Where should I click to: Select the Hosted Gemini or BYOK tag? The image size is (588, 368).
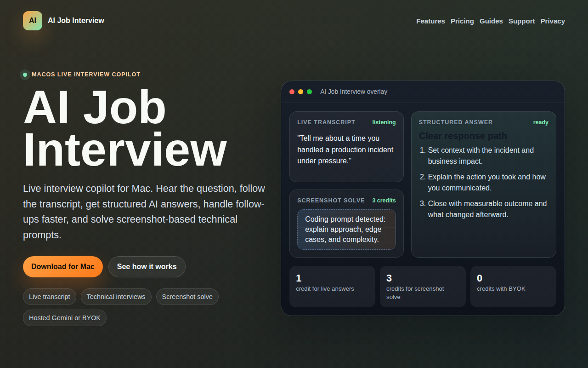point(65,318)
